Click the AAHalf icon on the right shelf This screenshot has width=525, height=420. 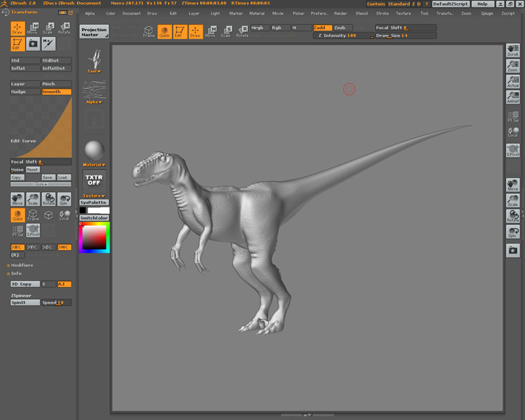coord(513,97)
